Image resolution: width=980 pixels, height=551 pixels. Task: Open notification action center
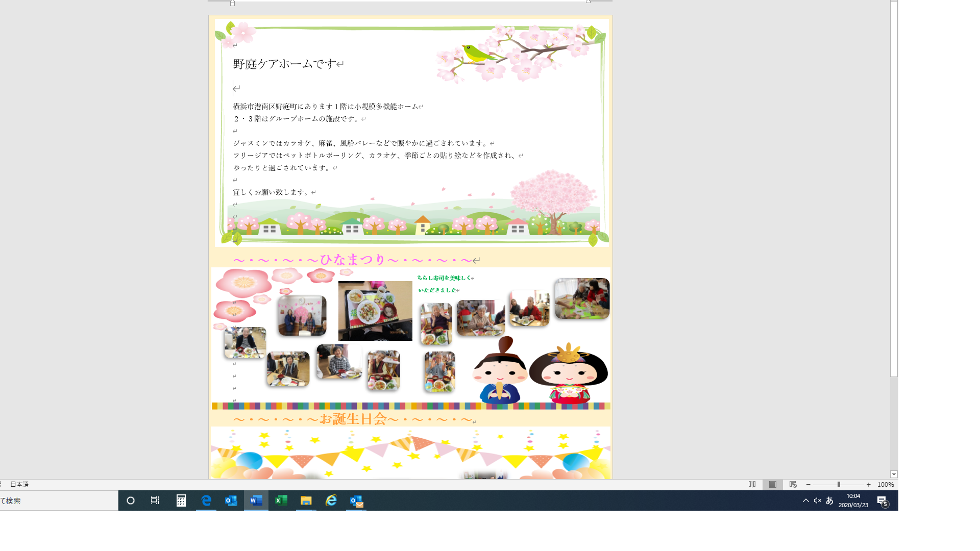pyautogui.click(x=883, y=501)
